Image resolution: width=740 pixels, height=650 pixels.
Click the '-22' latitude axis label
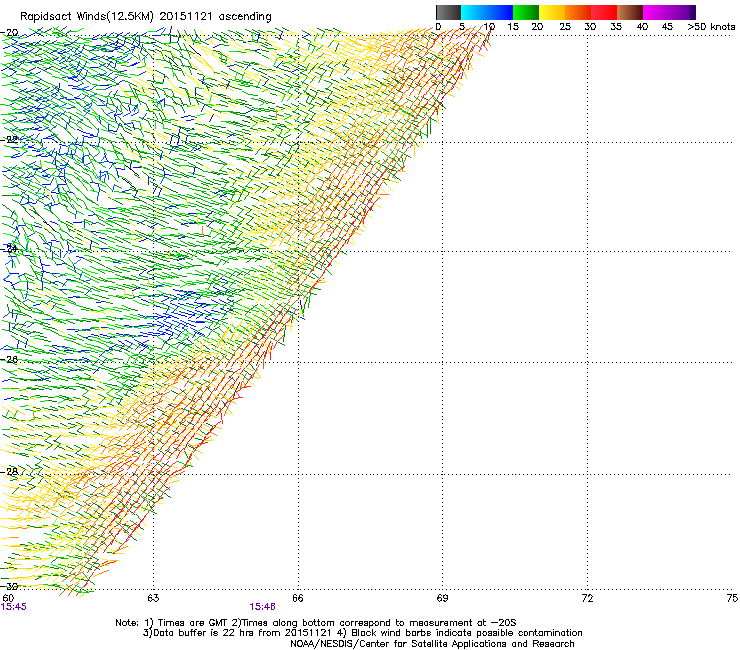[x=10, y=139]
